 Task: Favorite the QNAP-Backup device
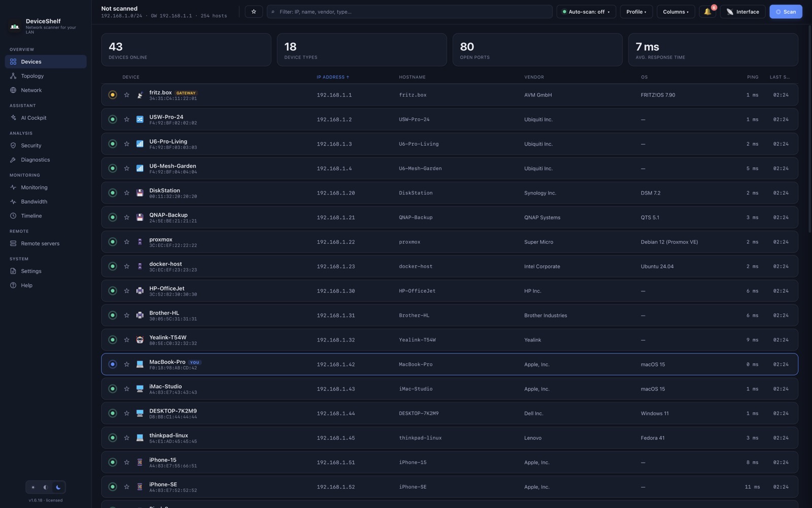click(x=126, y=217)
